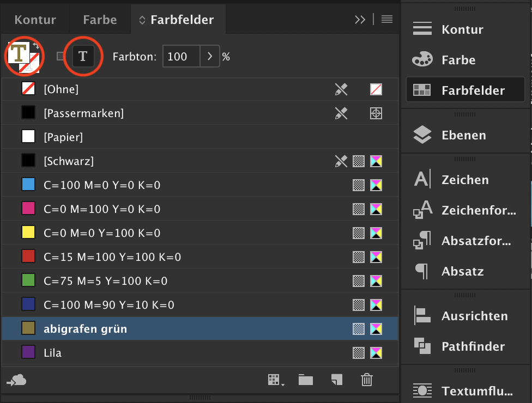Click the new color group folder icon
The image size is (532, 403).
(306, 380)
